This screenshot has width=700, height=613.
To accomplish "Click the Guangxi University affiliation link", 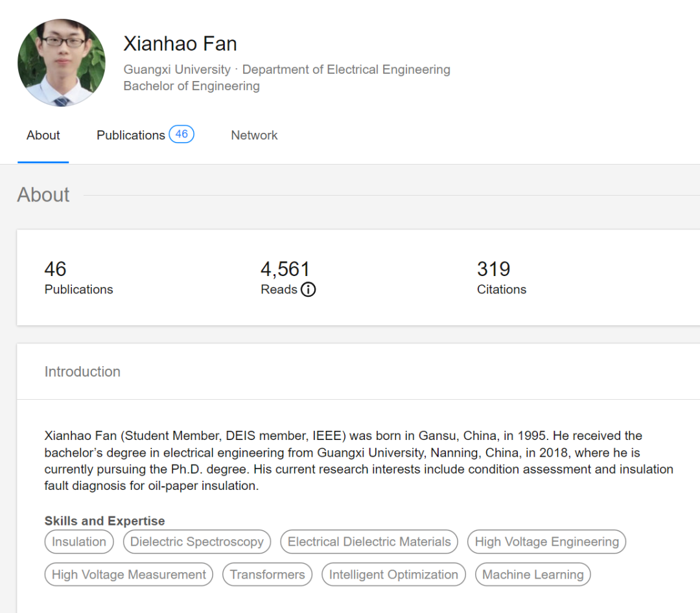I will [x=177, y=69].
